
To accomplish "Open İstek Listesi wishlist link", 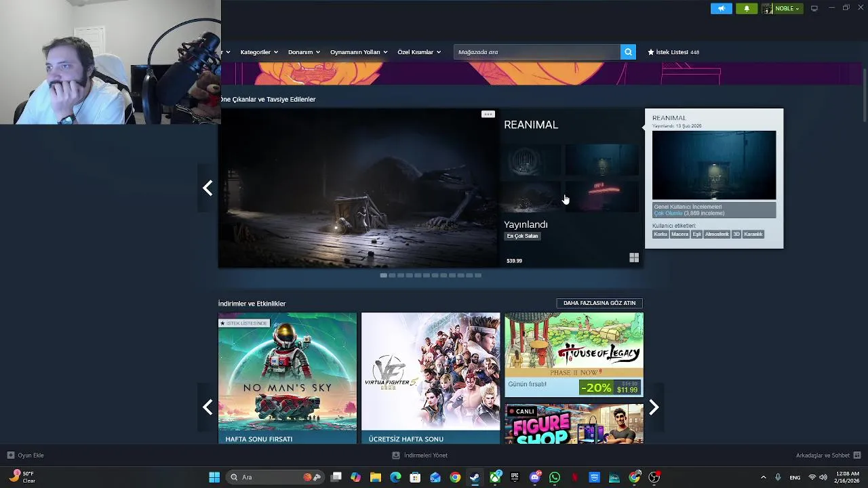I will pyautogui.click(x=673, y=52).
